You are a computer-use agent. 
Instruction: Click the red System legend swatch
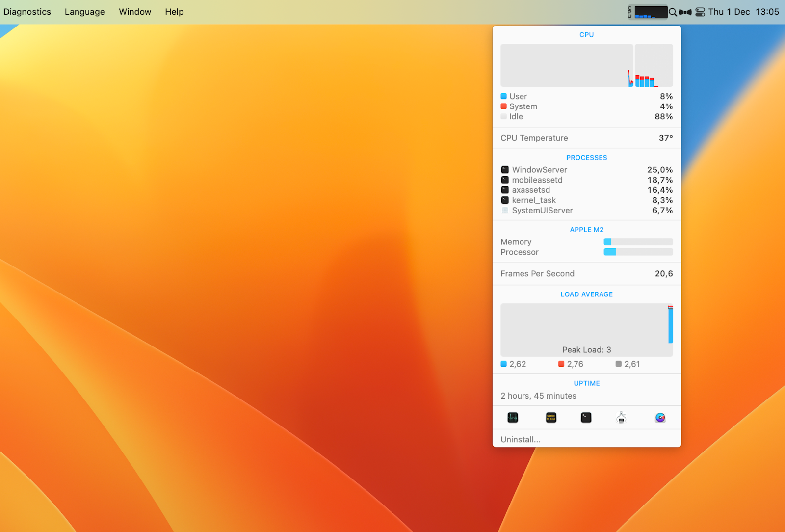tap(503, 106)
